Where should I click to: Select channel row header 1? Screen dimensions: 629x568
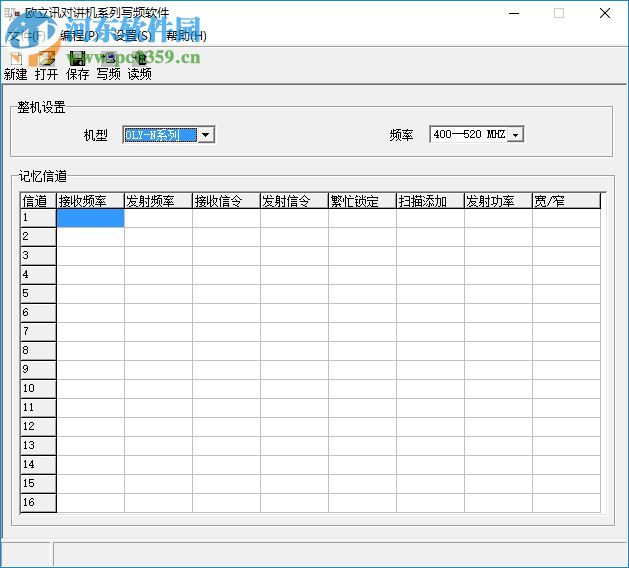coord(39,218)
